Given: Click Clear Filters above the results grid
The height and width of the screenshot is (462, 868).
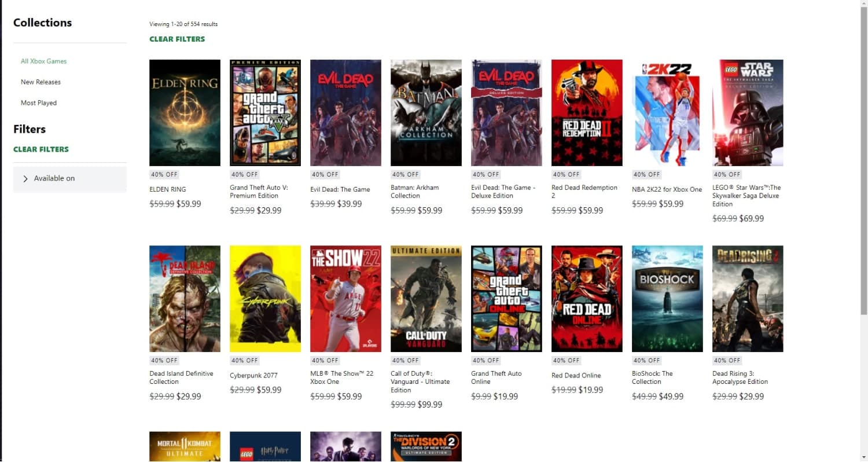Looking at the screenshot, I should click(x=177, y=39).
